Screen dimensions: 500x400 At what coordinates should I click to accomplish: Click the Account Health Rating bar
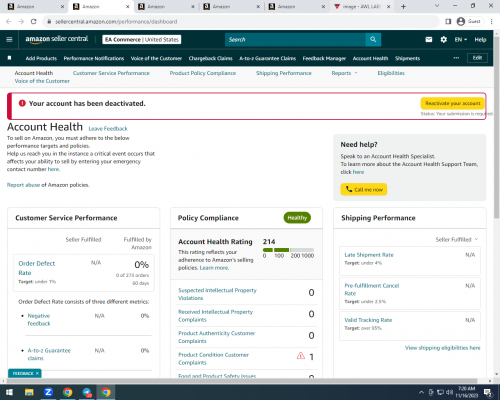coord(288,250)
